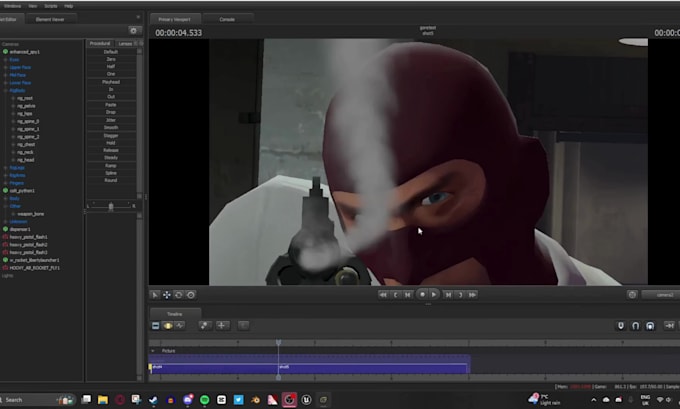
Task: Select w_rocket_libertylauncher1 animation set
Action: tap(34, 260)
